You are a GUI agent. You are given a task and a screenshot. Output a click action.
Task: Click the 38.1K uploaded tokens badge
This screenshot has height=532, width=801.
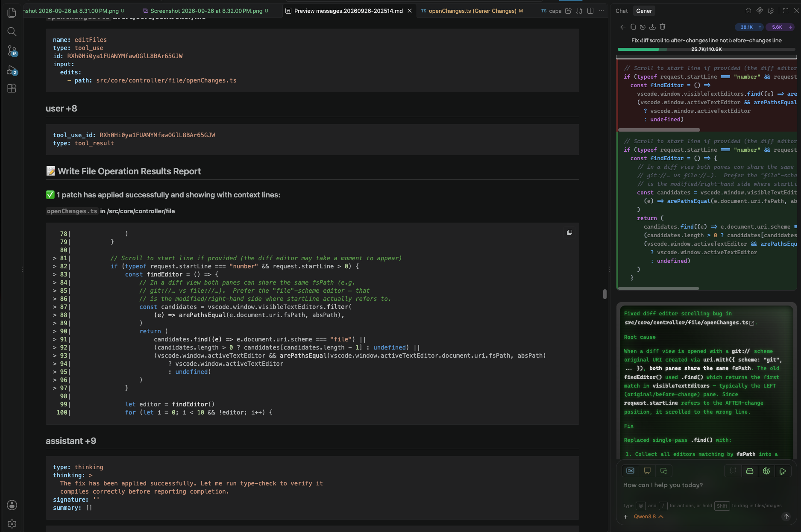tap(750, 27)
